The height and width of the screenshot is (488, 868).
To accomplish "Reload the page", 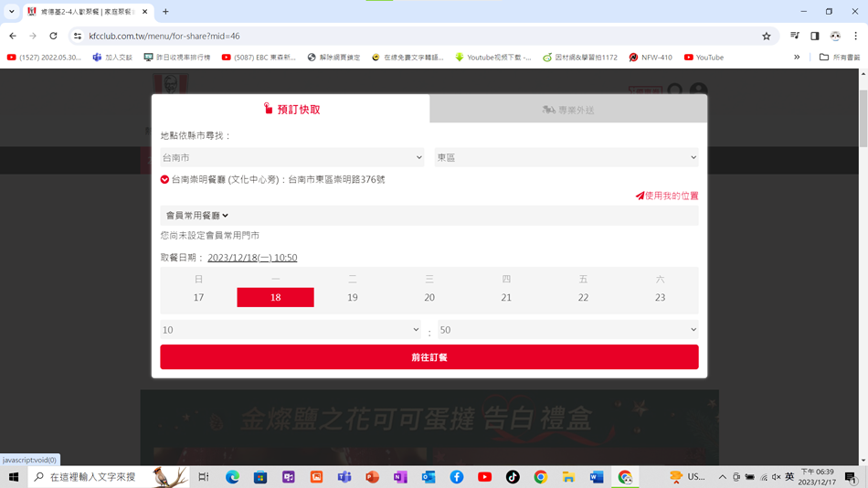I will pos(53,36).
